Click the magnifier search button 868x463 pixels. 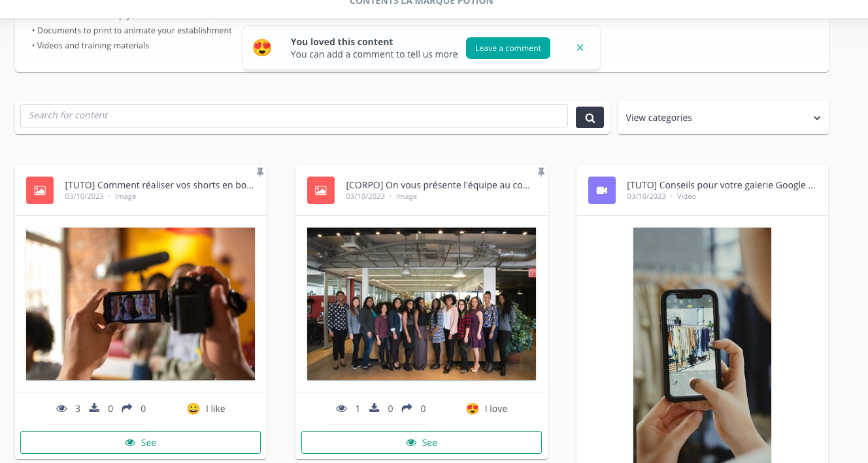click(x=590, y=118)
